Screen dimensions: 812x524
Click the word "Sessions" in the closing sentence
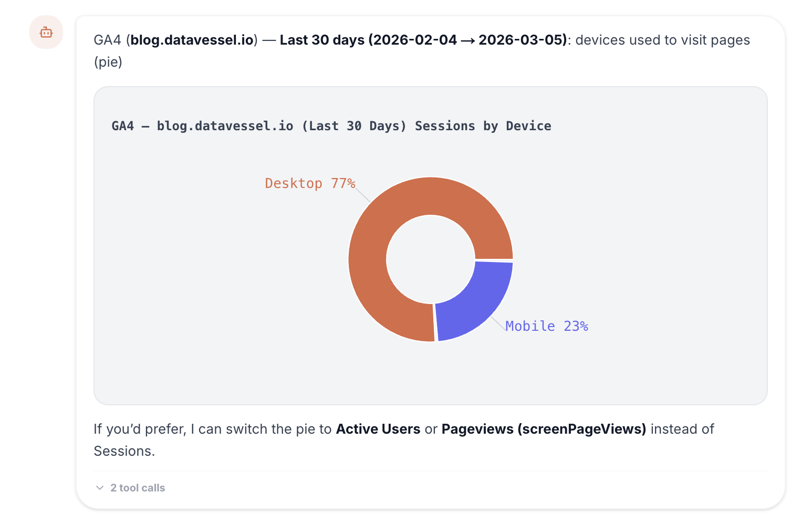click(x=124, y=450)
